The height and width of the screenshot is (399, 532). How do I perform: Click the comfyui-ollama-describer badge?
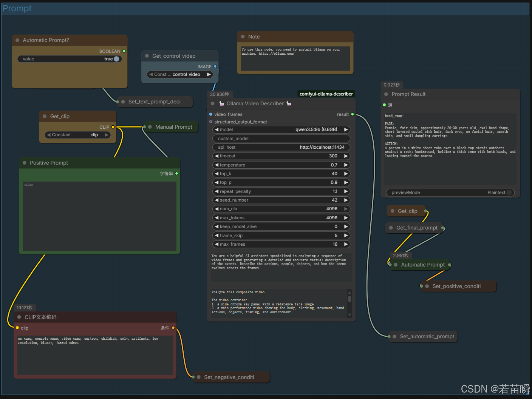[326, 94]
